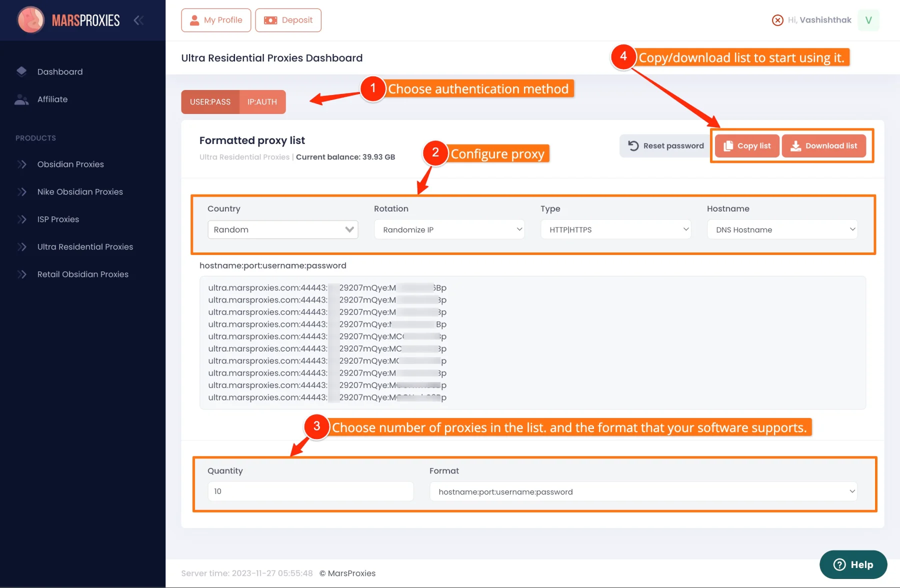
Task: Open the Type dropdown showing HTTP|HTTPS
Action: 615,229
